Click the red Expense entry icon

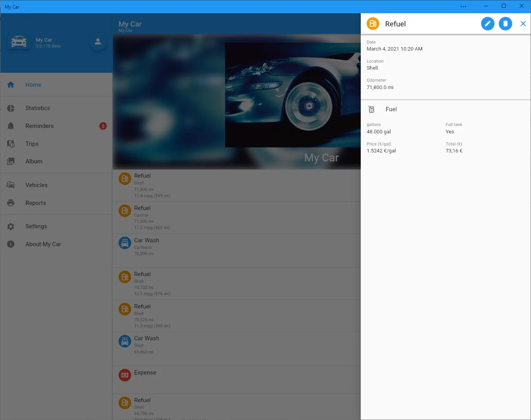pos(125,375)
